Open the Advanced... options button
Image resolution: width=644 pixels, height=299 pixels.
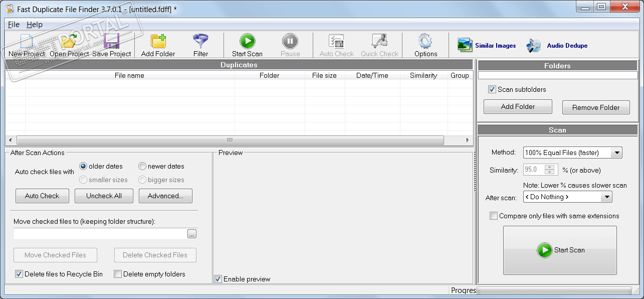[165, 196]
